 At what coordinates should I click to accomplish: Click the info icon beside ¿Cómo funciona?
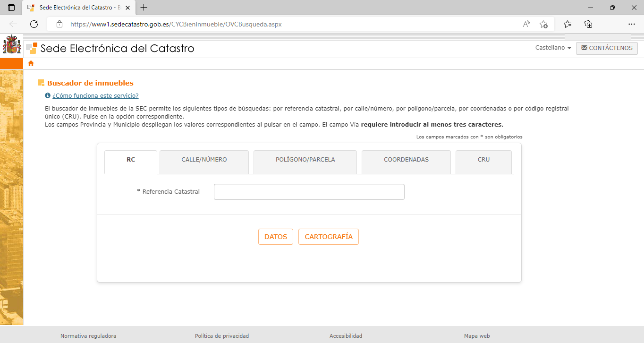[x=48, y=95]
